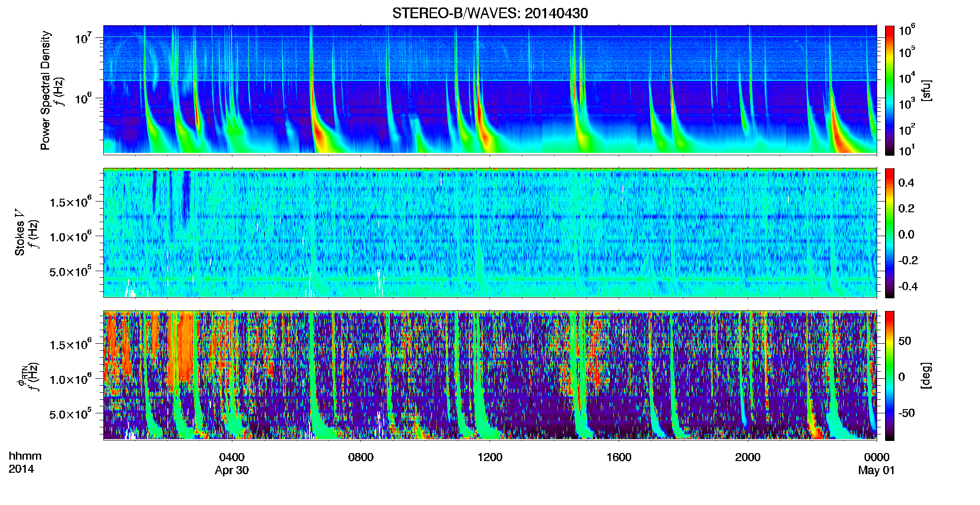Click the 2000 time tick label

tap(748, 457)
